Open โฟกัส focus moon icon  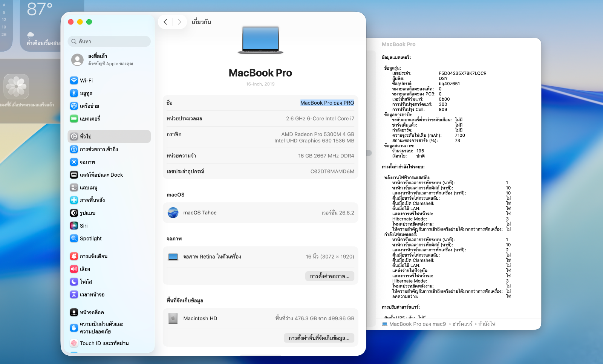(x=74, y=281)
